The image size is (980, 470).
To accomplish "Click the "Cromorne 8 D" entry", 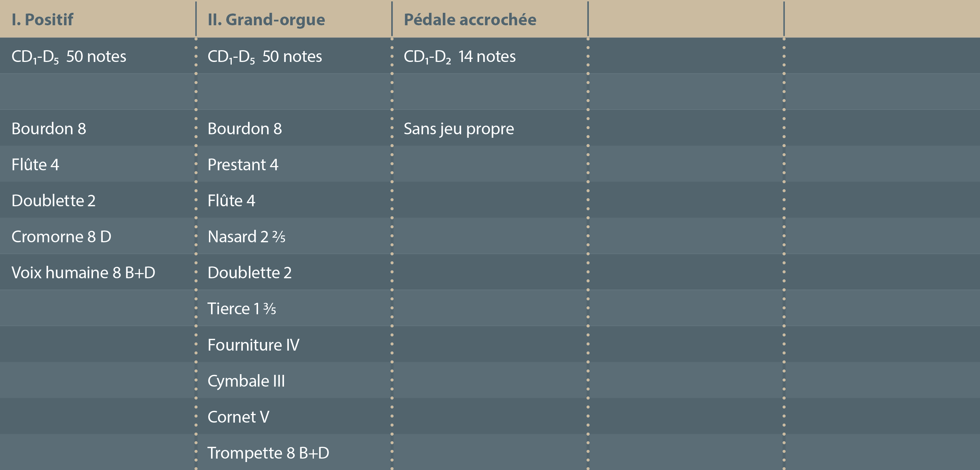I will (61, 237).
